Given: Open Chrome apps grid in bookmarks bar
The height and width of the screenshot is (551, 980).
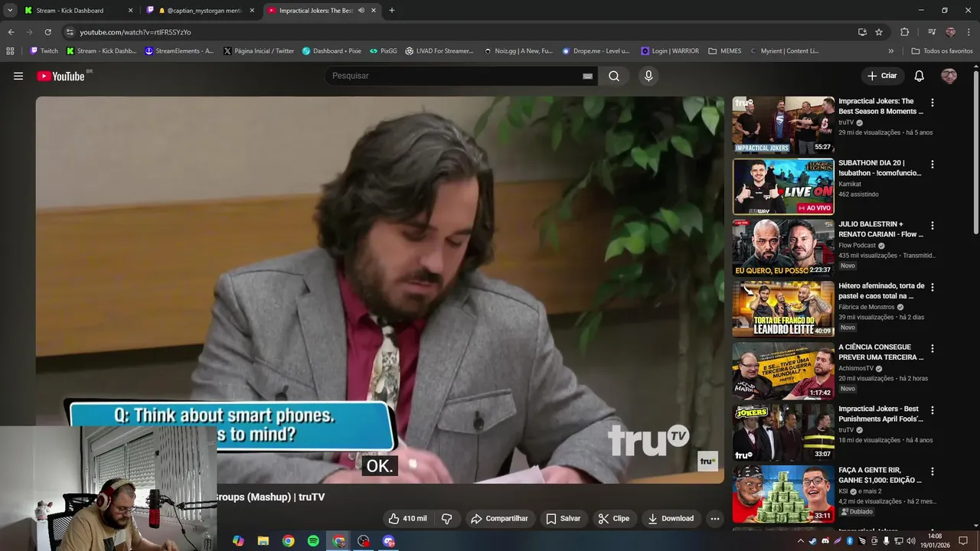Looking at the screenshot, I should (x=10, y=51).
